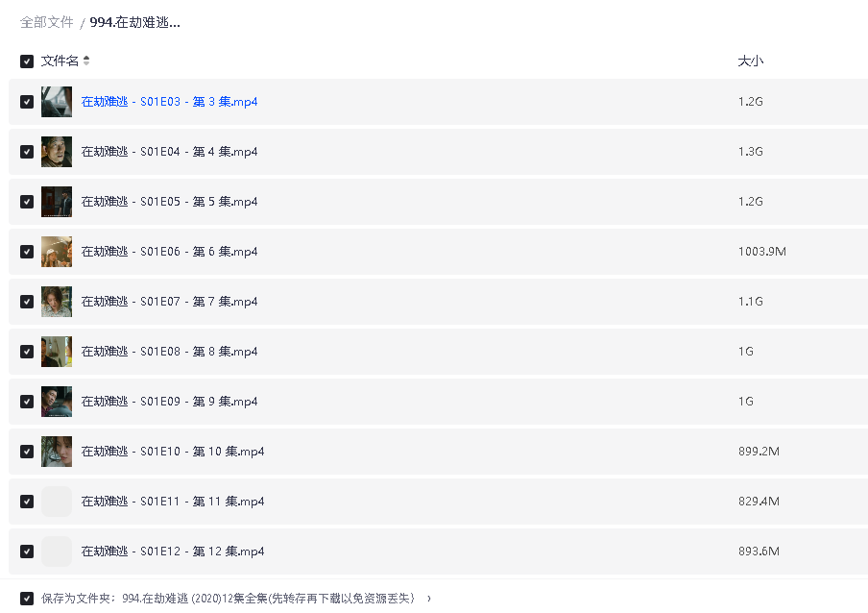Toggle 保存为文件夹 checkbox at bottom
868x613 pixels.
27,598
